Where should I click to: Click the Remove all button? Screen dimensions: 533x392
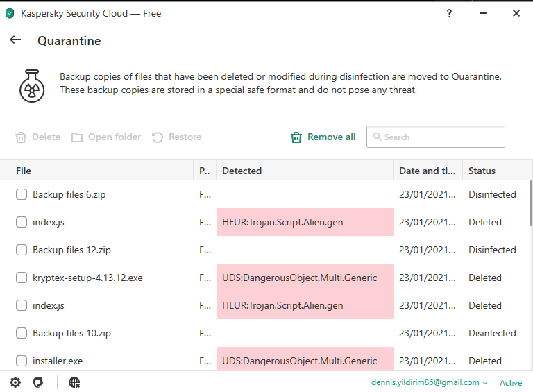tap(331, 137)
